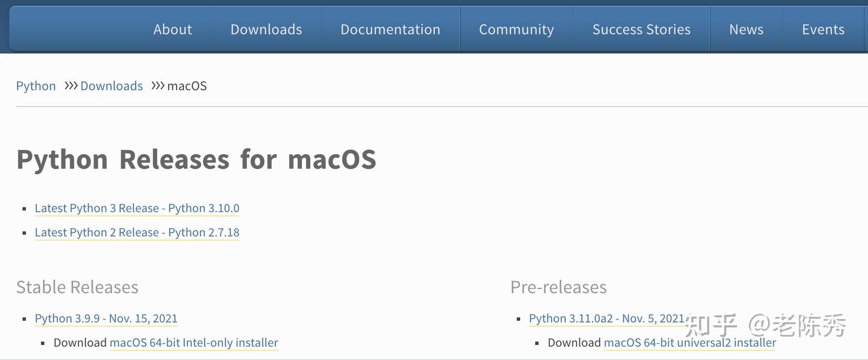868x360 pixels.
Task: Download the macOS 64-bit universal2 installer
Action: 690,342
